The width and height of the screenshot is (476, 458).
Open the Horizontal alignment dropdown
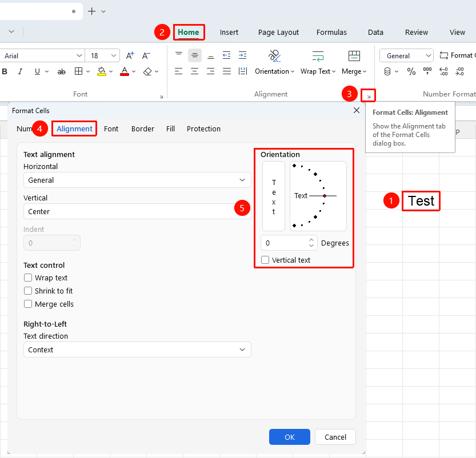tap(137, 180)
